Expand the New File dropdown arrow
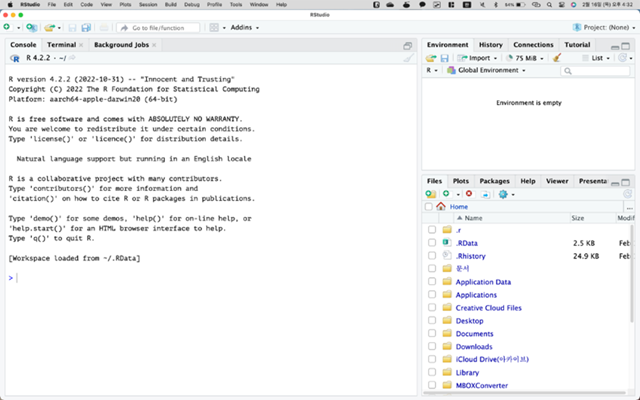640x400 pixels. click(18, 28)
